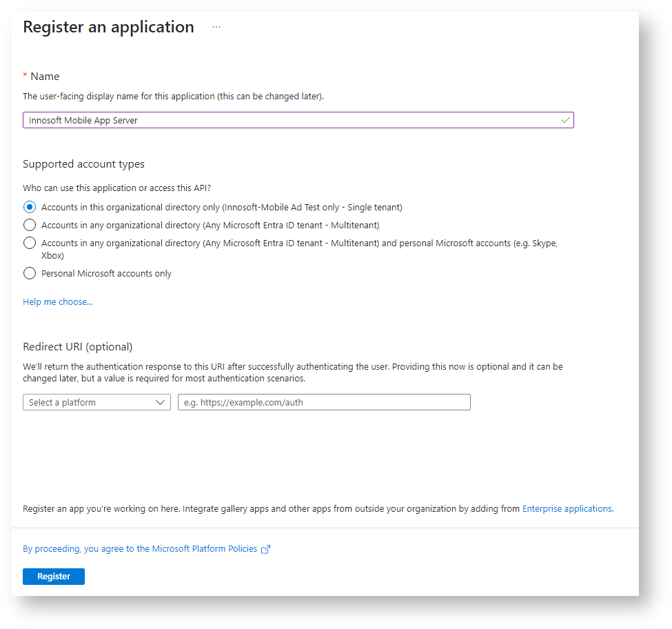
Task: Open the Help me choose link
Action: pyautogui.click(x=58, y=302)
